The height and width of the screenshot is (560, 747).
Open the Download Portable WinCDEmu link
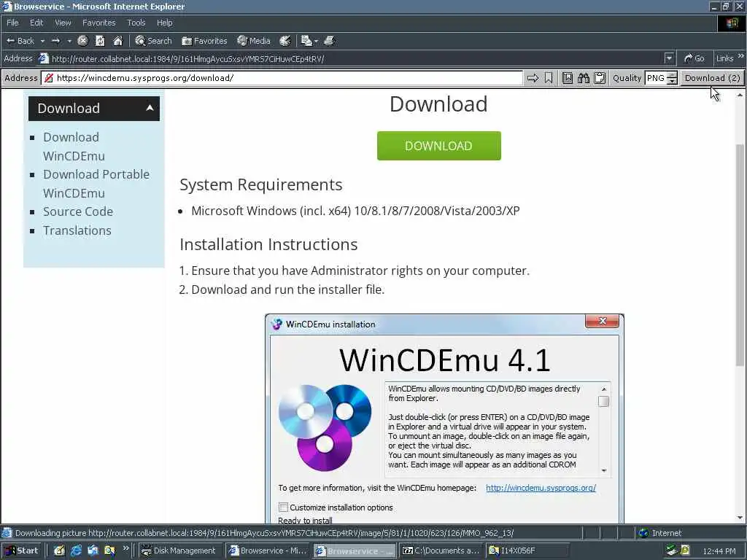coord(96,184)
